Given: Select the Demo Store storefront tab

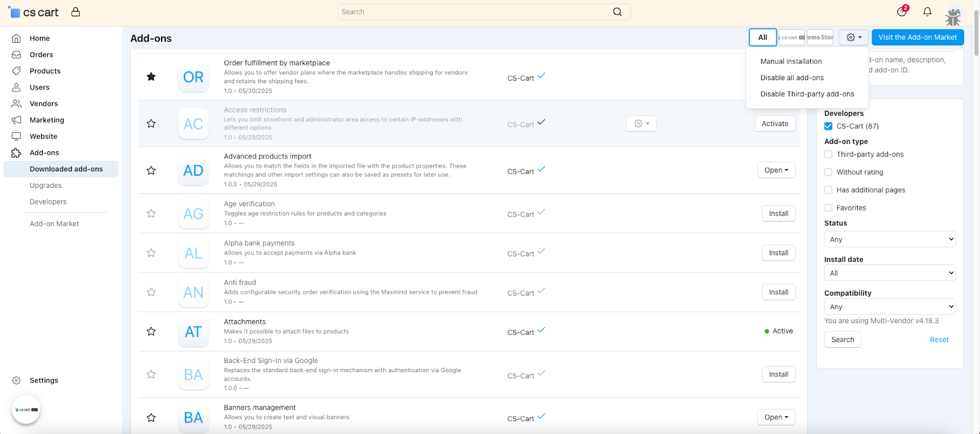Looking at the screenshot, I should click(x=820, y=37).
